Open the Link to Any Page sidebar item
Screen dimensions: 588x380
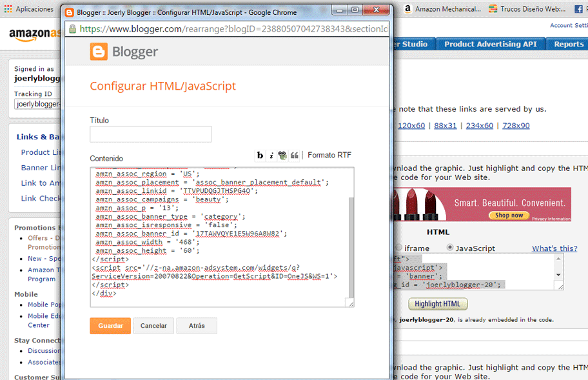(41, 183)
